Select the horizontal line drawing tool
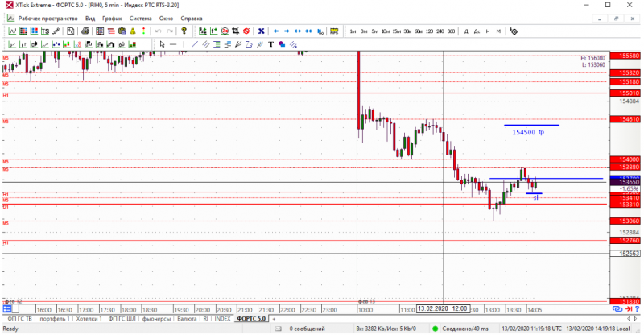The width and height of the screenshot is (644, 335). [173, 44]
